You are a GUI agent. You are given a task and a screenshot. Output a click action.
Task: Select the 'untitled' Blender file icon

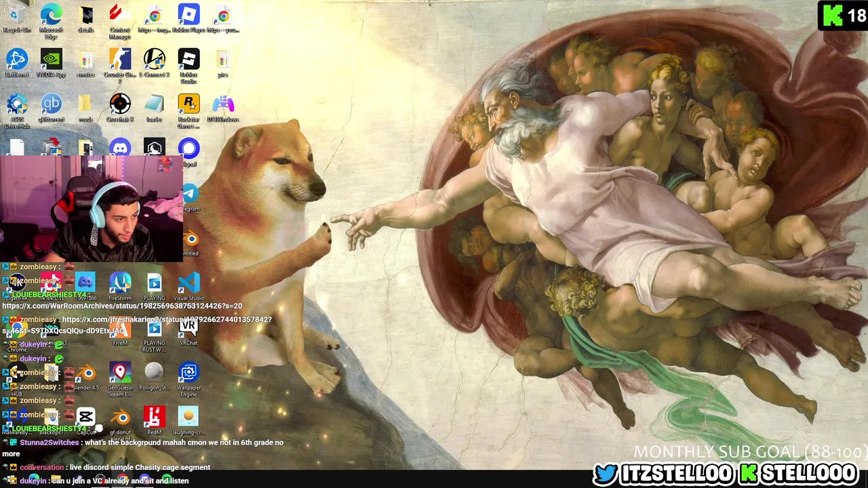pyautogui.click(x=191, y=243)
